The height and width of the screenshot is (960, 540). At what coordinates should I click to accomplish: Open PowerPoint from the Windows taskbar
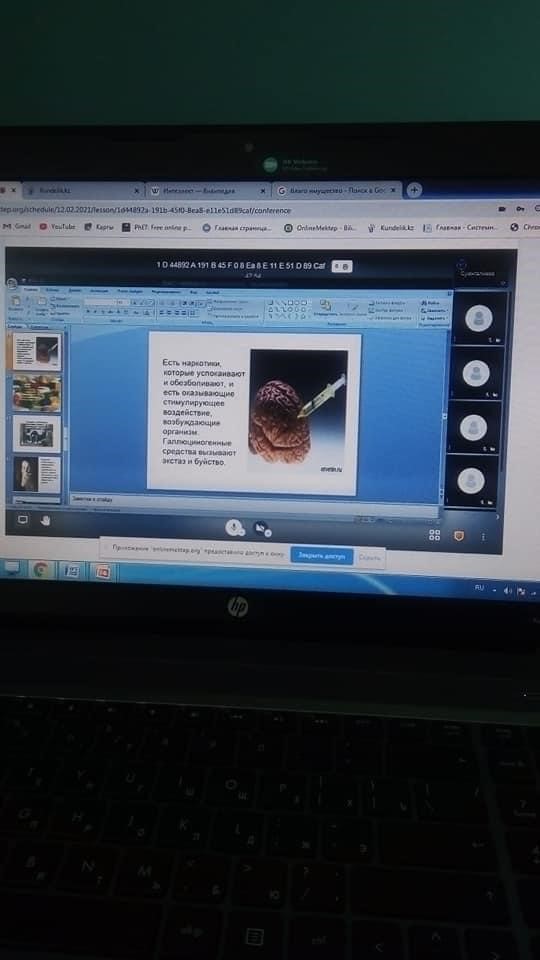coord(102,572)
